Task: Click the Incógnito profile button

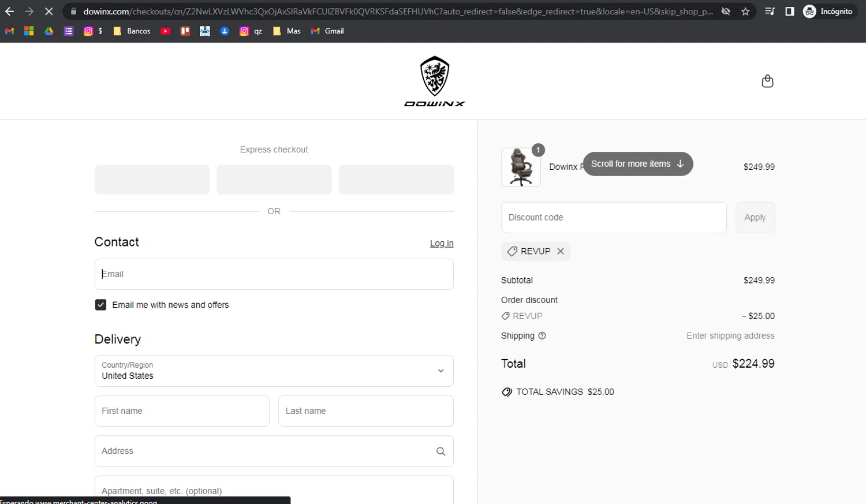Action: point(828,12)
